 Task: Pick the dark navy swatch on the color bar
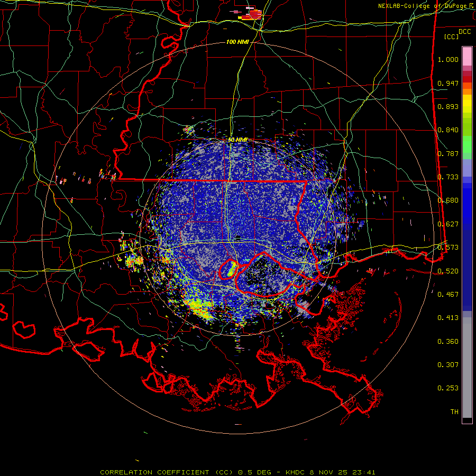tap(467, 267)
